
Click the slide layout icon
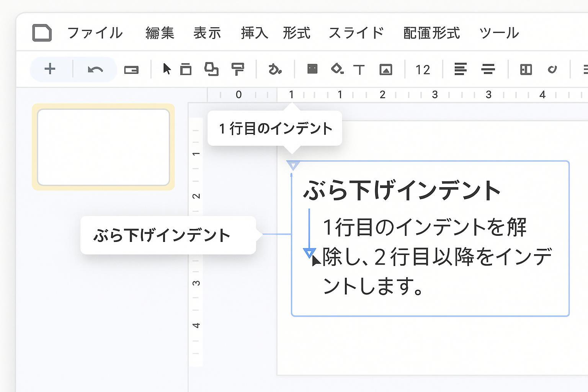click(x=526, y=69)
